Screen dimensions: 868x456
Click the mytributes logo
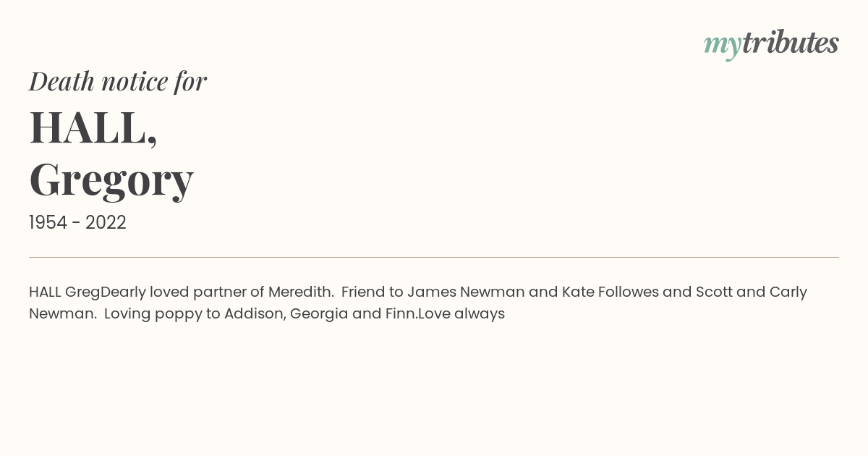point(771,44)
